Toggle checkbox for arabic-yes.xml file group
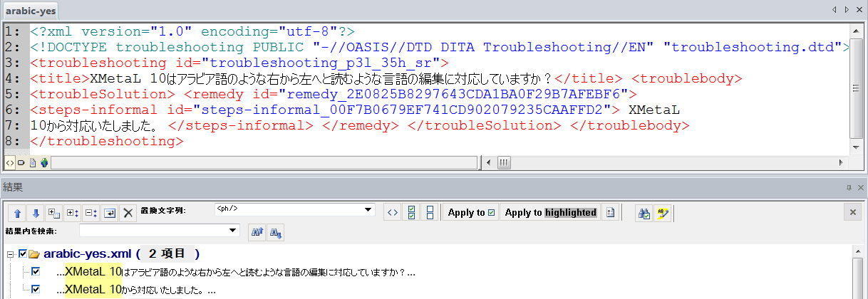Viewport: 868px width, 299px height. (x=23, y=253)
